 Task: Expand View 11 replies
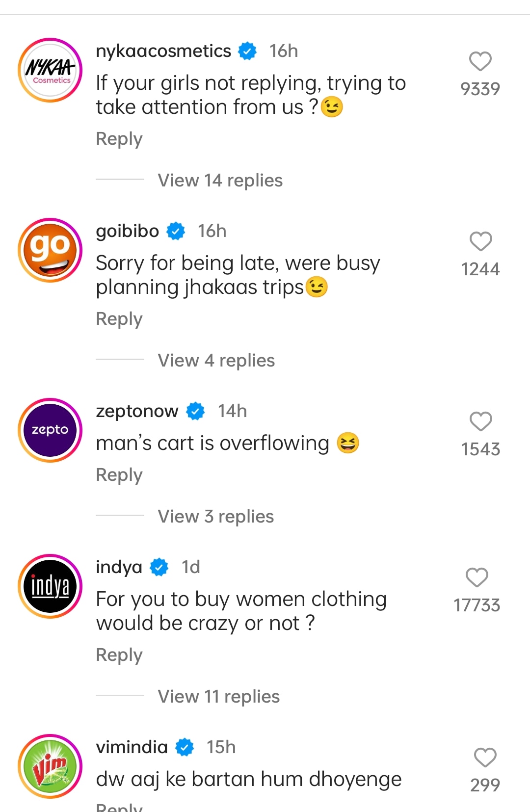(218, 697)
